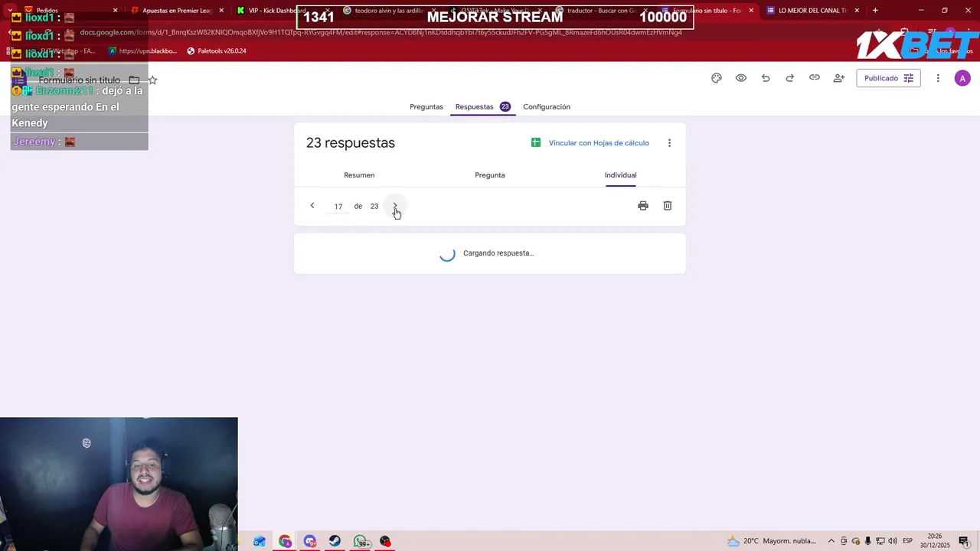
Task: Go to the previous response
Action: tap(312, 206)
